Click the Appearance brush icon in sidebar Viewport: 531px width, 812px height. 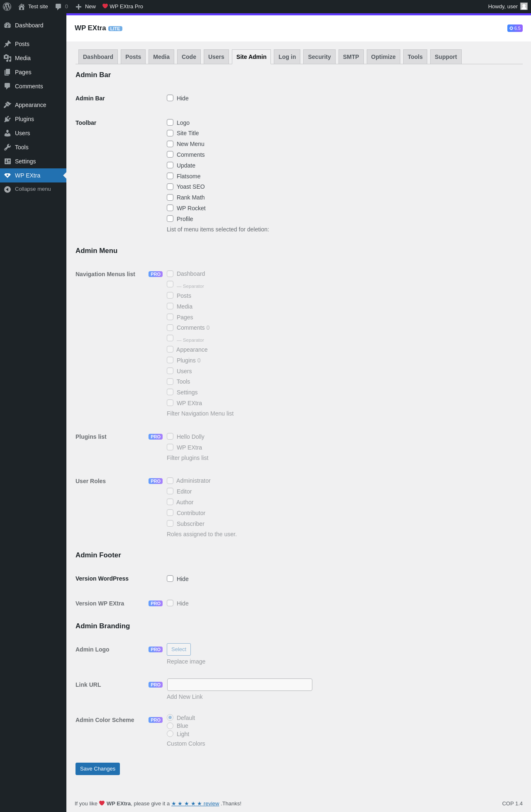pyautogui.click(x=7, y=105)
